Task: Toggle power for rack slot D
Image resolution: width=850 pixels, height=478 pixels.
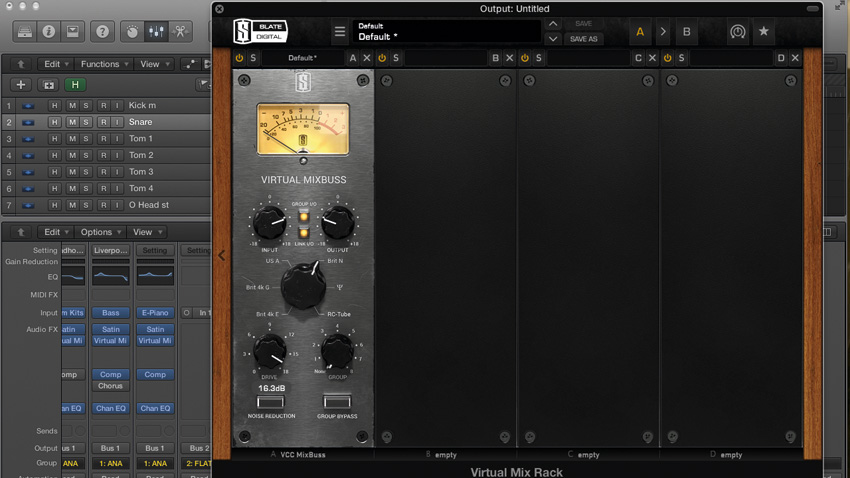Action: click(667, 58)
